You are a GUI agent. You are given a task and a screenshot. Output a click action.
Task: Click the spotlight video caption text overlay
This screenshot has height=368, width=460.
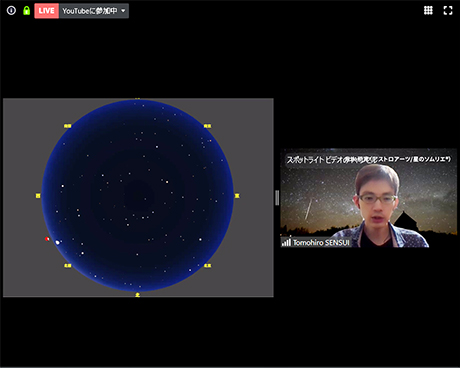[x=368, y=159]
